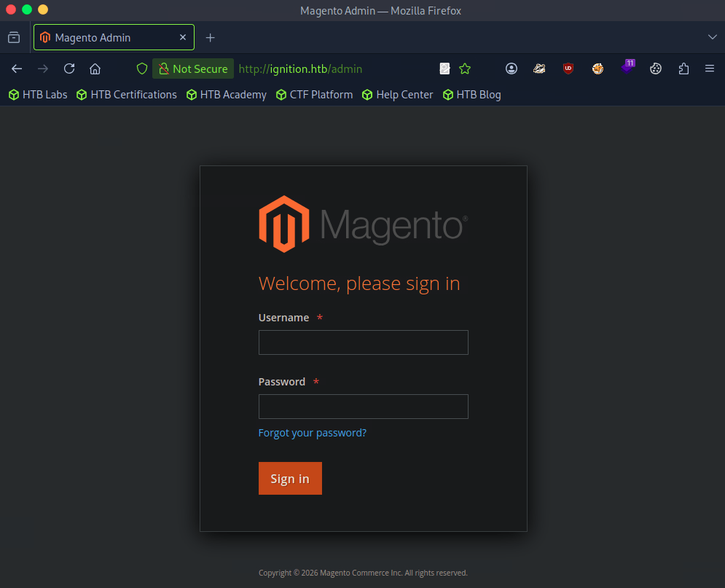This screenshot has width=725, height=588.
Task: Open the Extensions puzzle-piece menu
Action: point(683,68)
